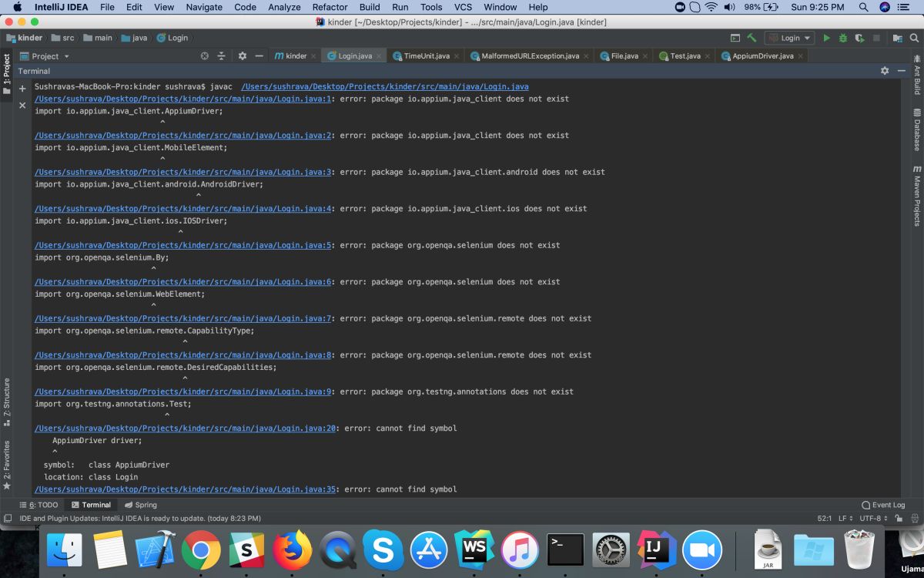This screenshot has width=924, height=578.
Task: Switch to the Test.java editor tab
Action: pos(685,56)
